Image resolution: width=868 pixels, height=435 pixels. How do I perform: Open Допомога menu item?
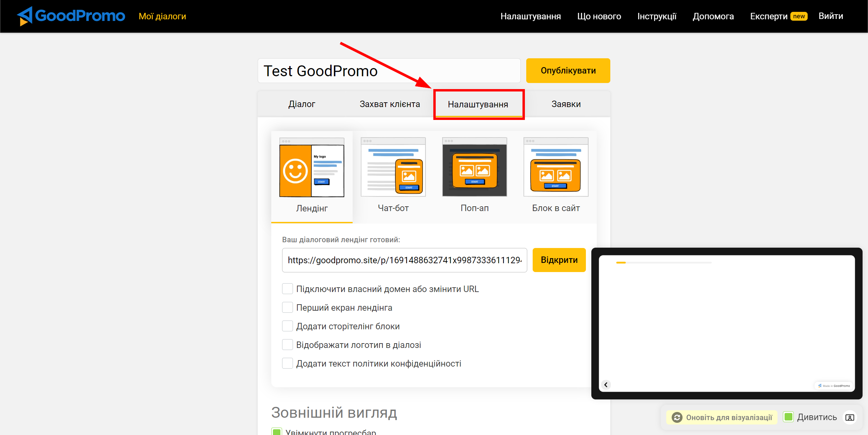713,16
